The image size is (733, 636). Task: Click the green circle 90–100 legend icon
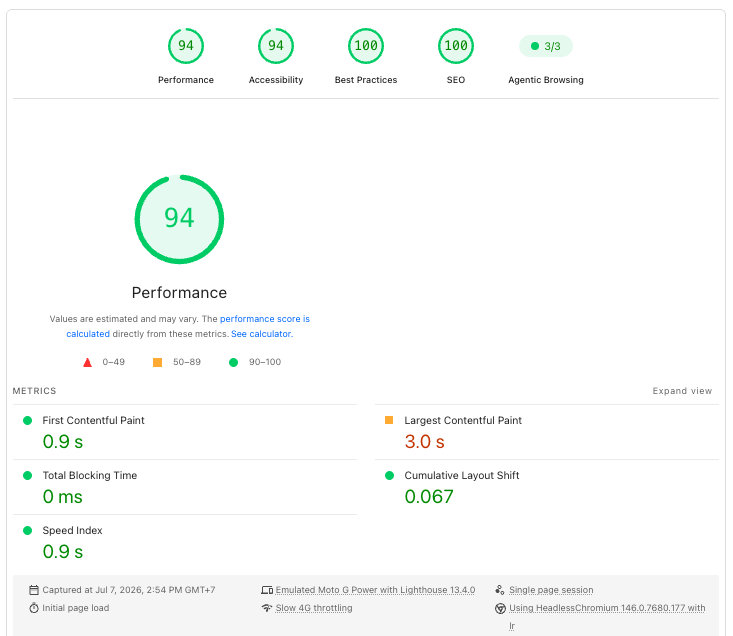233,362
